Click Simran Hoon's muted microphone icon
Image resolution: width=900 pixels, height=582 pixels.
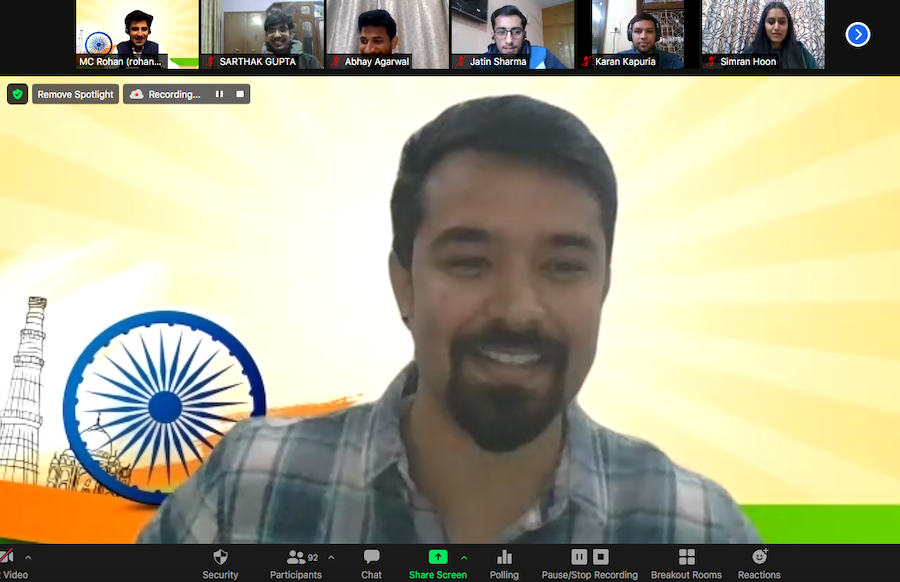(x=711, y=61)
